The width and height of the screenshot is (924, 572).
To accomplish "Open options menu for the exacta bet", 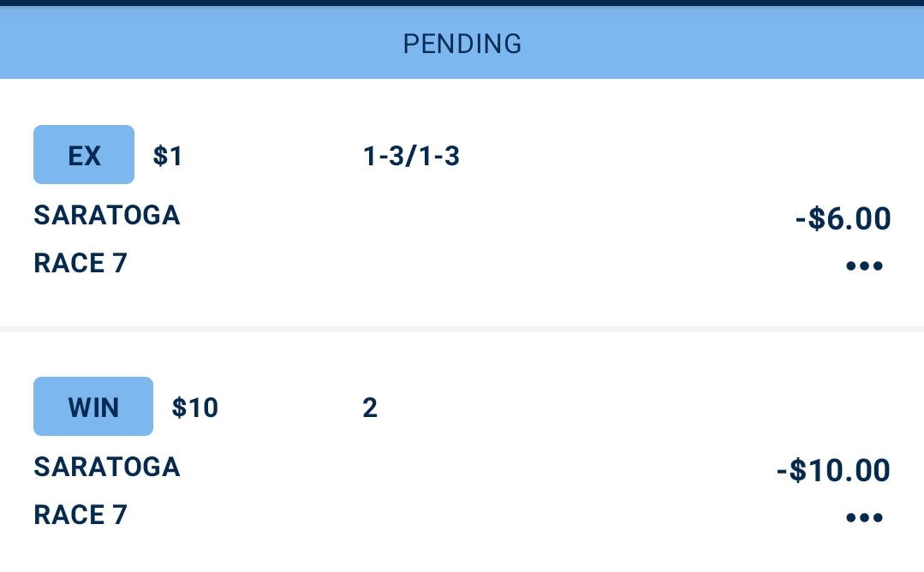I will tap(864, 265).
